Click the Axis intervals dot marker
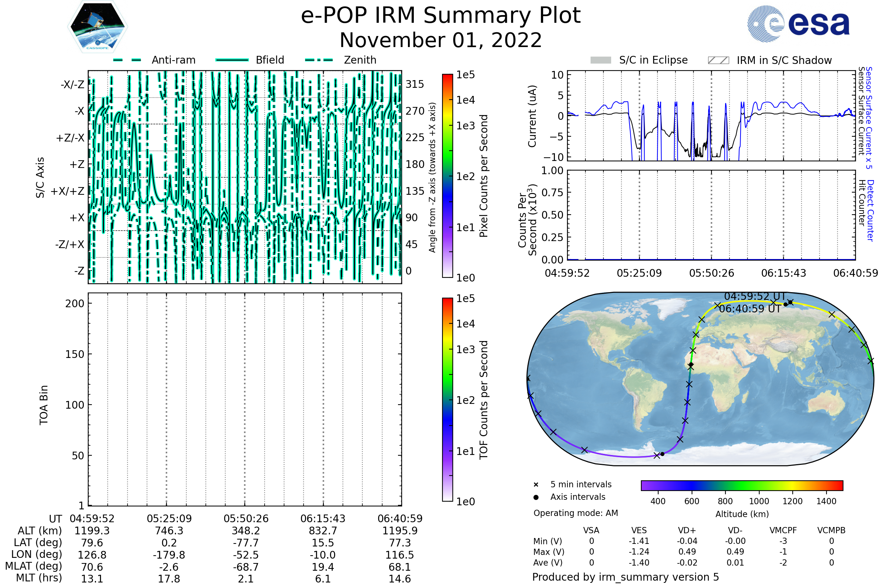Screen dimensions: 882x588 (536, 497)
